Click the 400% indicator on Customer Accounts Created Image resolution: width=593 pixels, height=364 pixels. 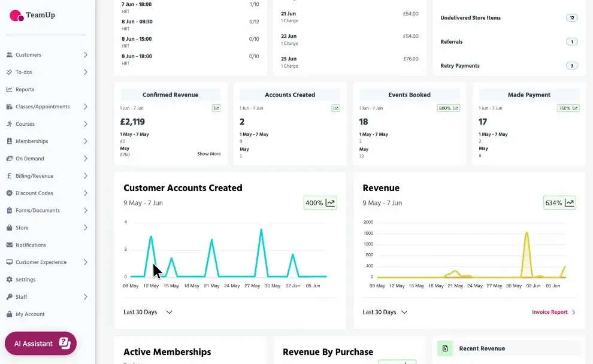click(320, 202)
